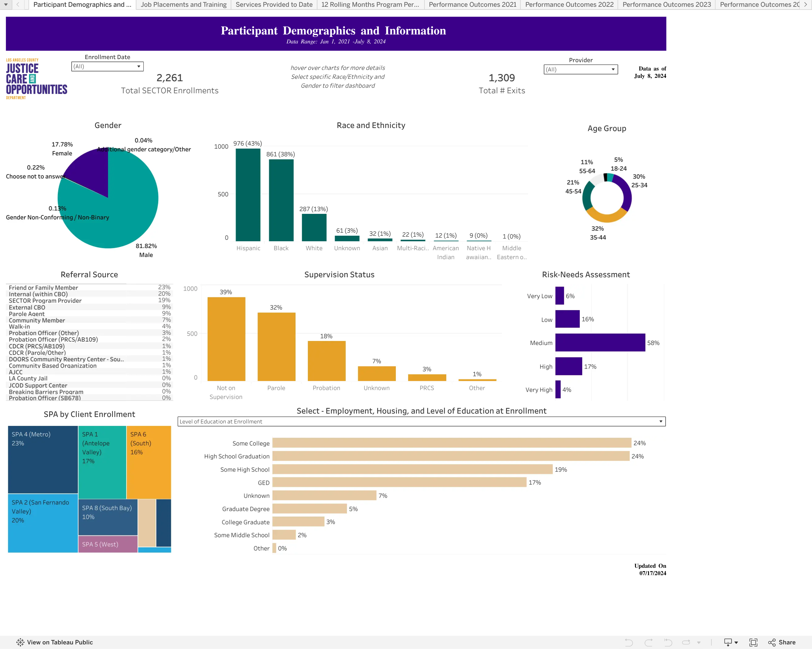
Task: Go to 12 Rolling Months Program tab
Action: coord(370,5)
